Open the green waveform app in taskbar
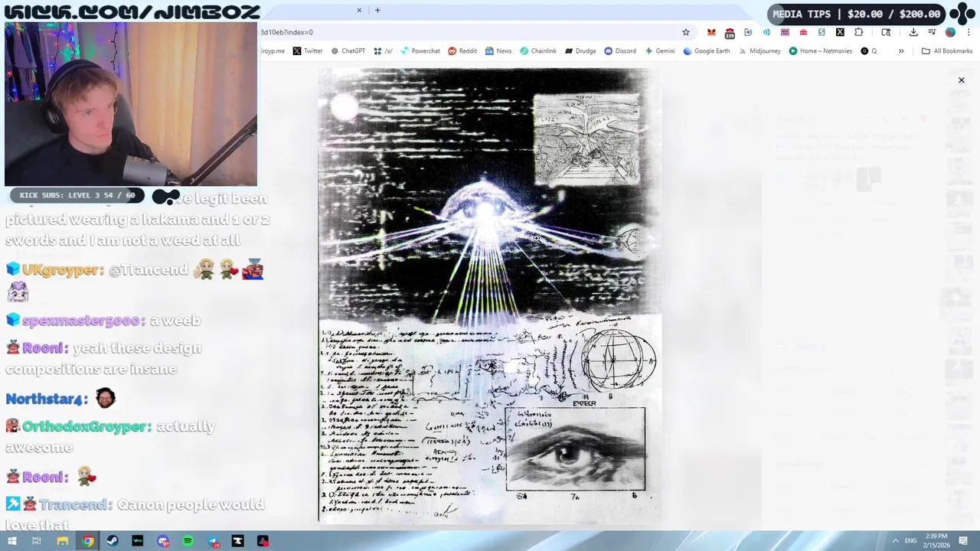Screen dimensions: 980x551 click(x=138, y=541)
